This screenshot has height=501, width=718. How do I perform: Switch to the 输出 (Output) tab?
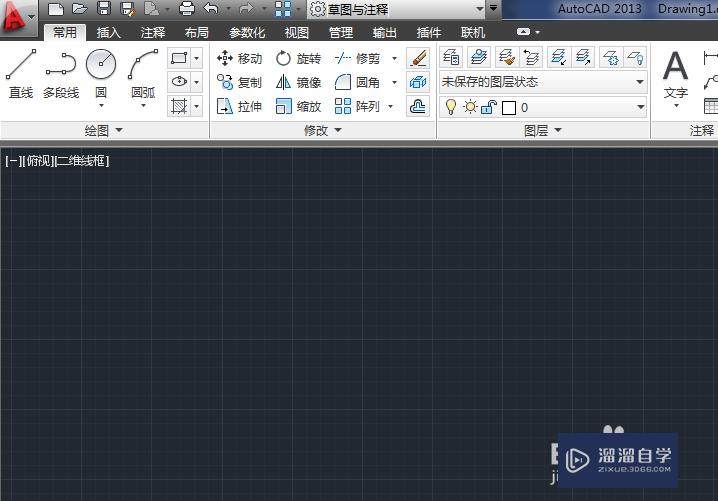point(385,32)
